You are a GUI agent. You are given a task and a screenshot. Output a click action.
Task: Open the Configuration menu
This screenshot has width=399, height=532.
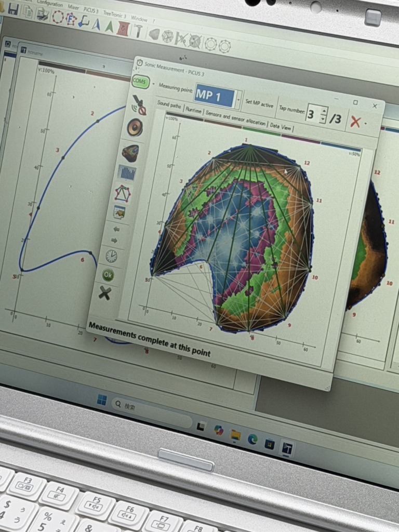click(49, 4)
